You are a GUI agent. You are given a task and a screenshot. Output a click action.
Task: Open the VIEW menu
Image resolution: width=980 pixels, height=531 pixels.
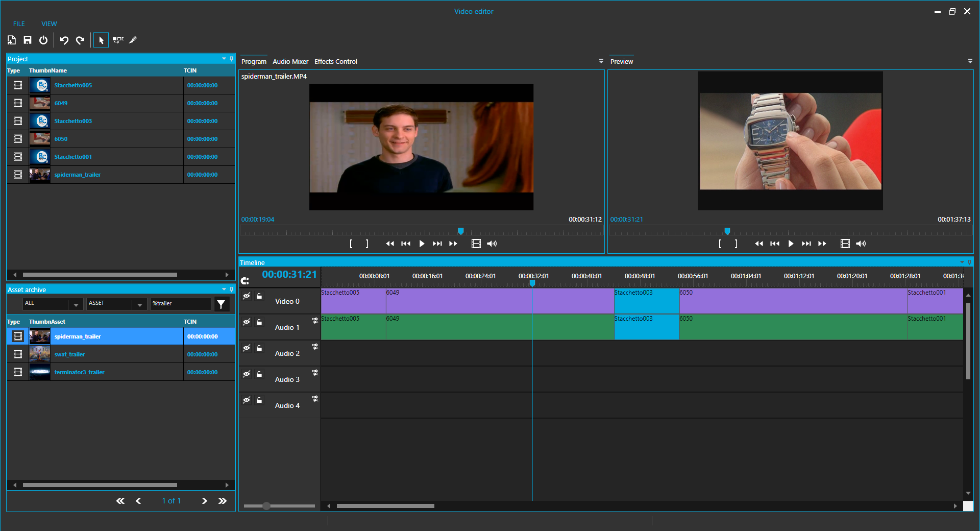pyautogui.click(x=49, y=24)
